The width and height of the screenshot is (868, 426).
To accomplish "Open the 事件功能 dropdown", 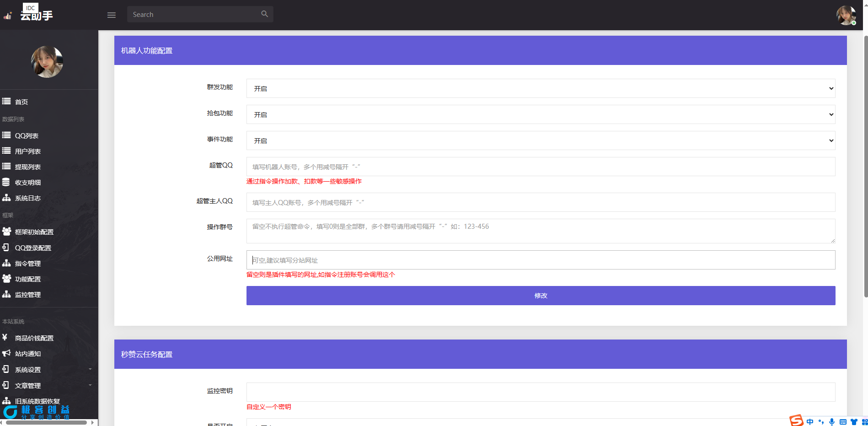I will pos(540,140).
